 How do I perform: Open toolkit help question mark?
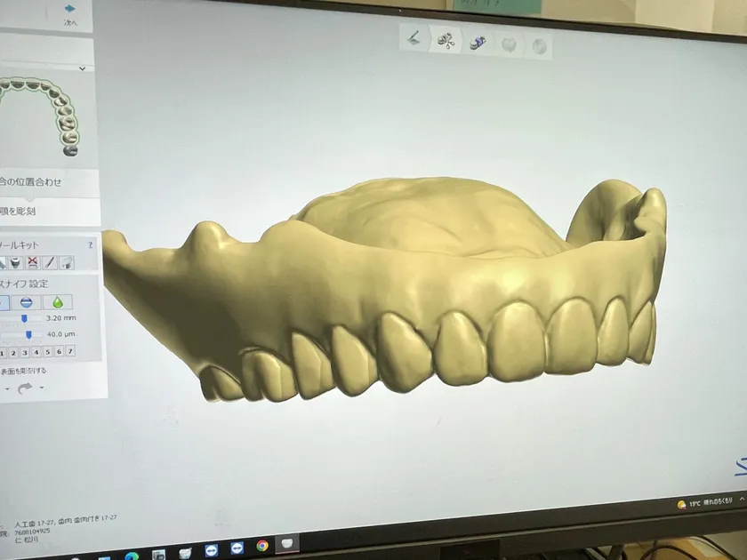[90, 244]
